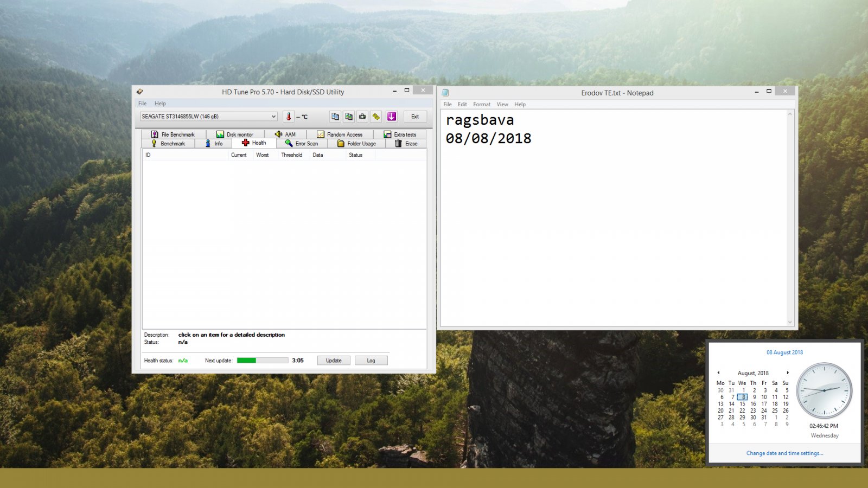868x488 pixels.
Task: Click the purple down-arrow minimize to tray icon
Action: tap(392, 117)
